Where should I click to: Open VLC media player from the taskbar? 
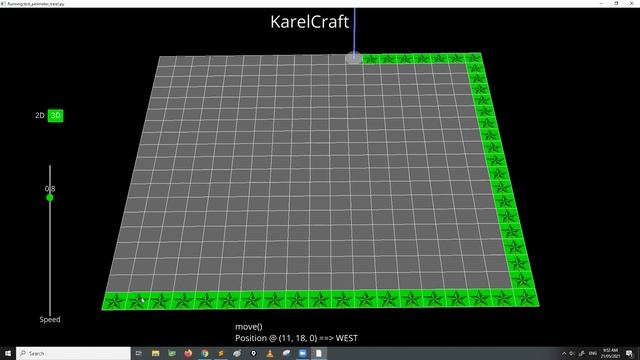click(x=270, y=353)
